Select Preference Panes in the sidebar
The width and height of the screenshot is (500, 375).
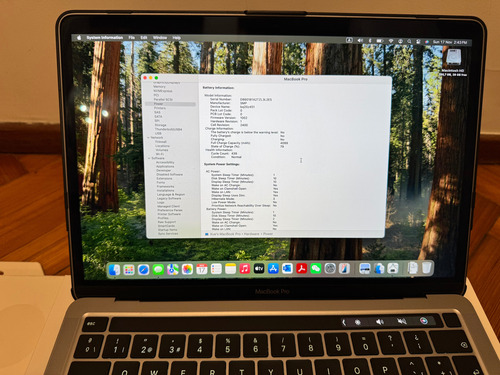(170, 210)
